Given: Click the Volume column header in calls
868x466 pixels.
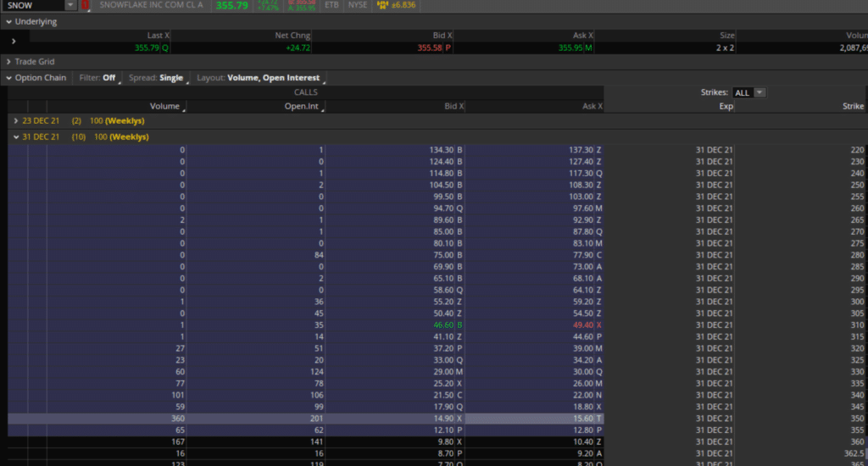Looking at the screenshot, I should (165, 107).
